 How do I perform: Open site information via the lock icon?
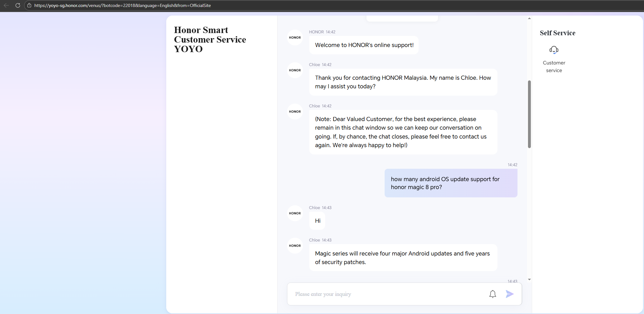29,5
